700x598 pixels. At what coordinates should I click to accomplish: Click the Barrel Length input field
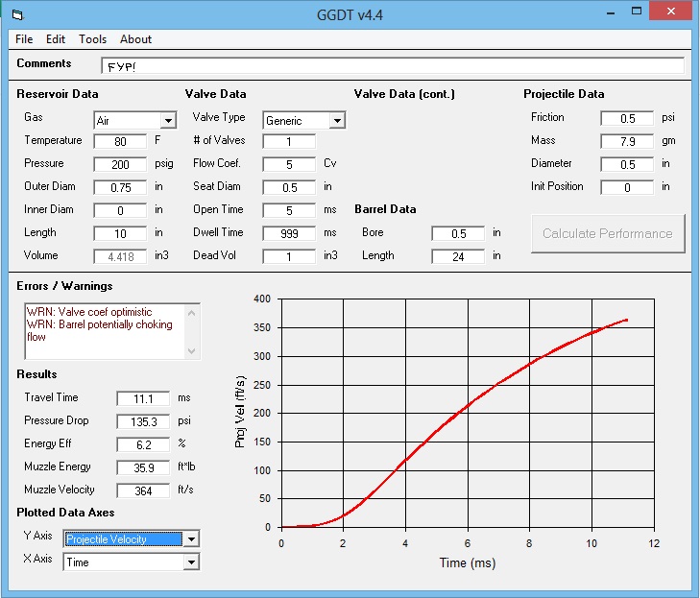pyautogui.click(x=457, y=256)
